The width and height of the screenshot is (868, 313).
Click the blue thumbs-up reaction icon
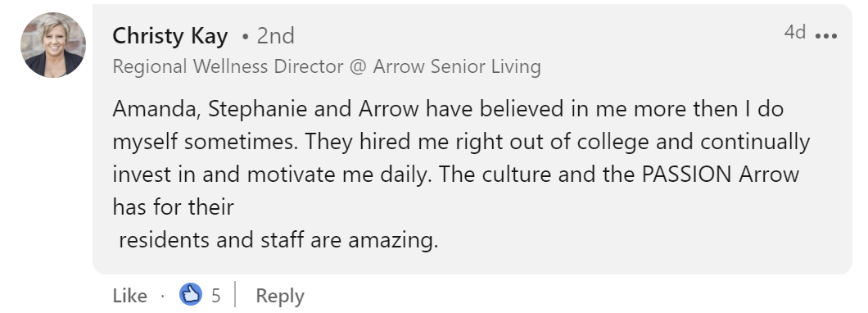[191, 294]
